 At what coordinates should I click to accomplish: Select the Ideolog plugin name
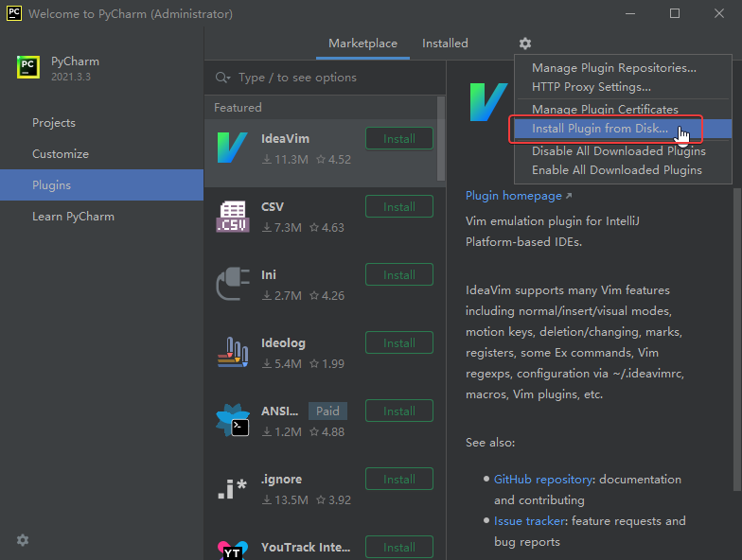pyautogui.click(x=283, y=342)
